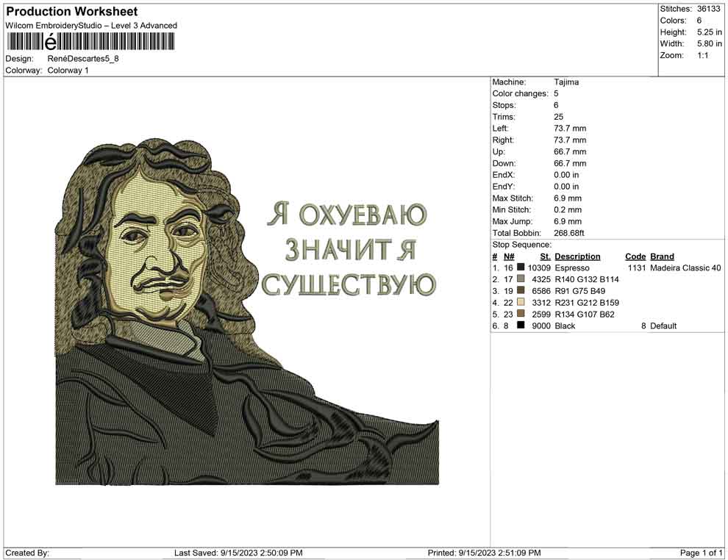
Task: Click the 'Colorway 1' value
Action: 68,70
